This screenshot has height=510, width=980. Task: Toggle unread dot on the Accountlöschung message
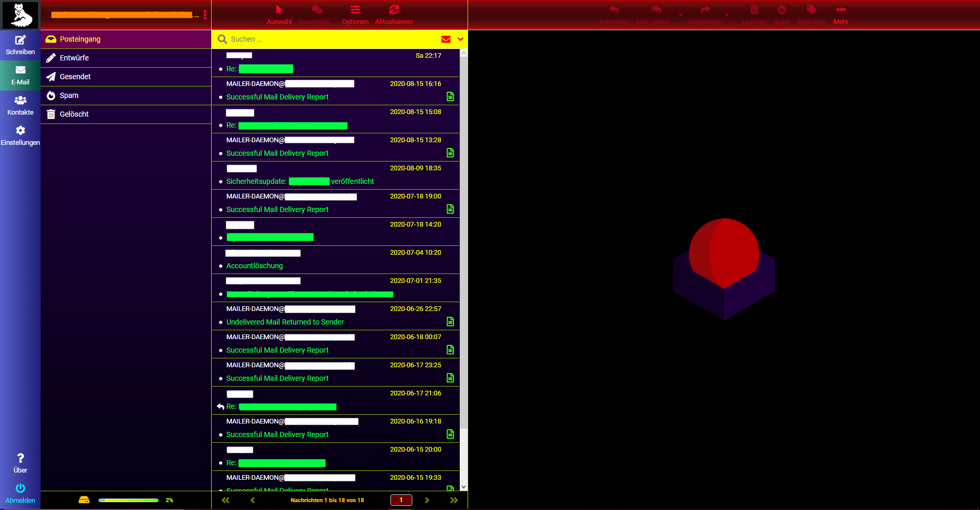coord(221,266)
